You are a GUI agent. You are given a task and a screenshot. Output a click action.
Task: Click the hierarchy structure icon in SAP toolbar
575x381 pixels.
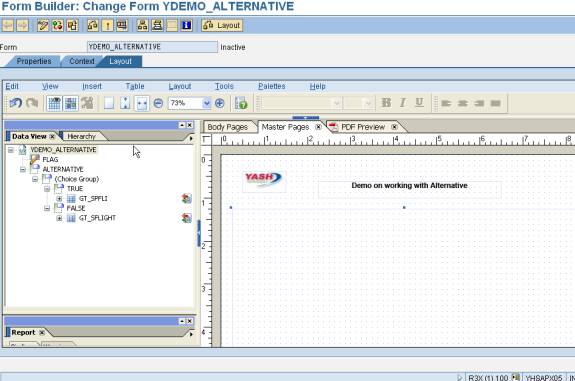click(x=142, y=25)
